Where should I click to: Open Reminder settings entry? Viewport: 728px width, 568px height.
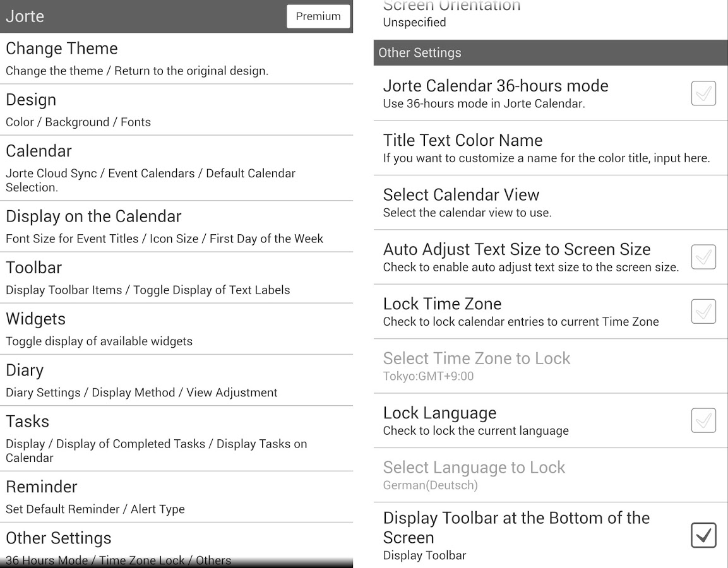point(176,497)
